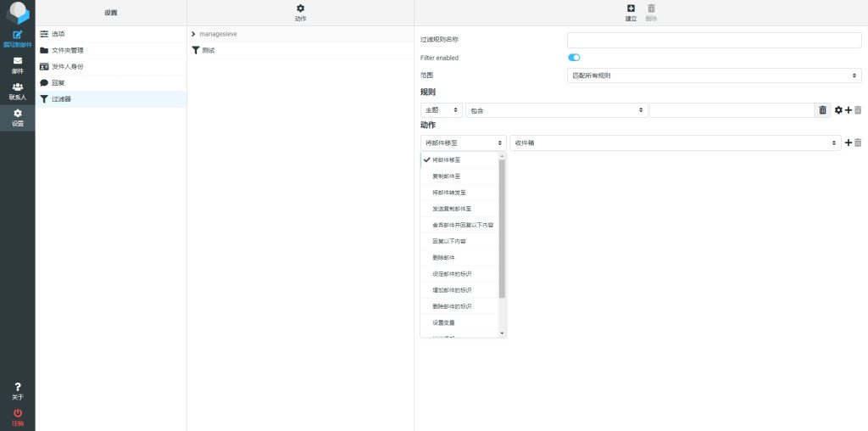Open the 主题 header dropdown
Viewport: 868px width, 431px height.
[441, 110]
